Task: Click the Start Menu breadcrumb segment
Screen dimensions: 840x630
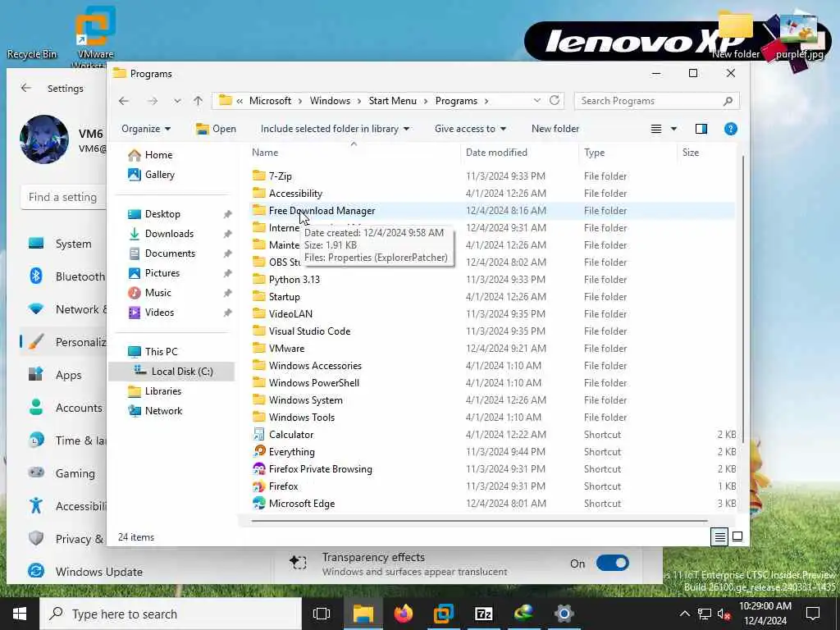Action: 392,101
